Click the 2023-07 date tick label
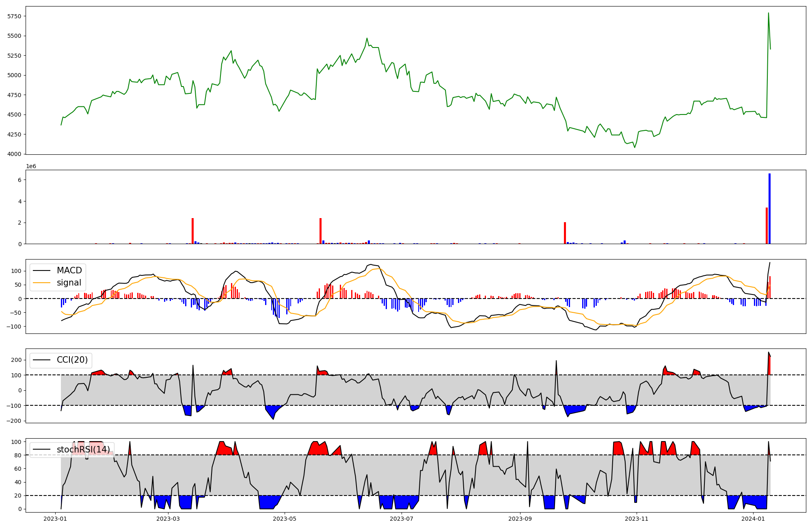The width and height of the screenshot is (812, 528). click(402, 519)
